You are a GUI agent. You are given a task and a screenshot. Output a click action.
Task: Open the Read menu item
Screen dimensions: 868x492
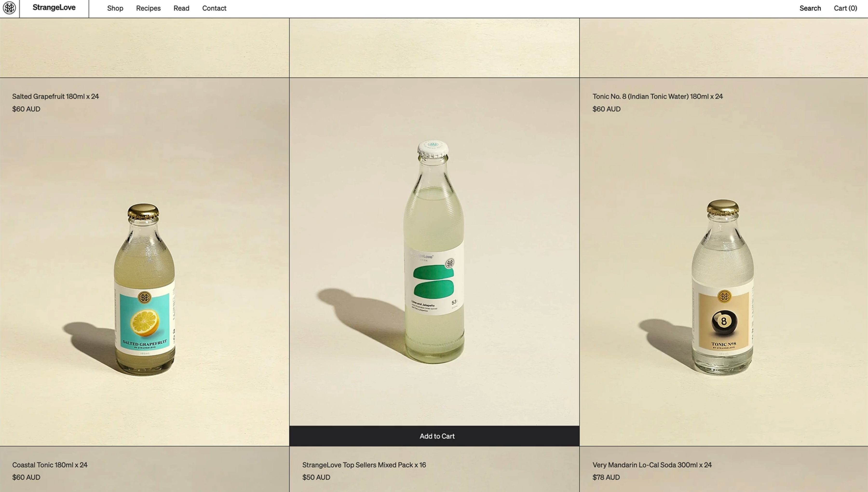pos(181,8)
